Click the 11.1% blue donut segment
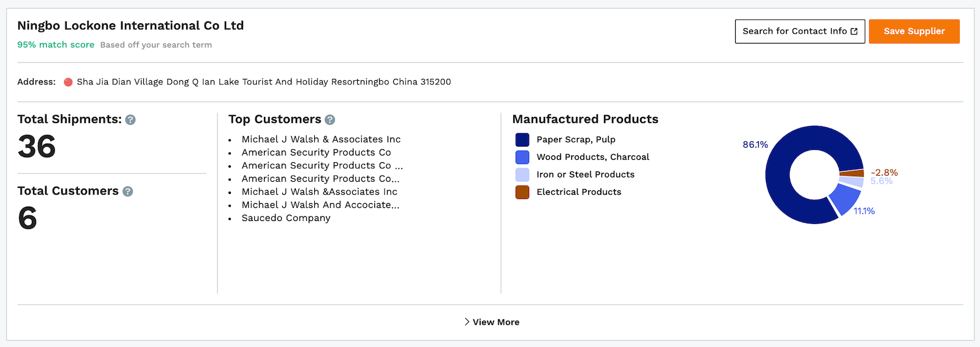980x347 pixels. tap(846, 199)
